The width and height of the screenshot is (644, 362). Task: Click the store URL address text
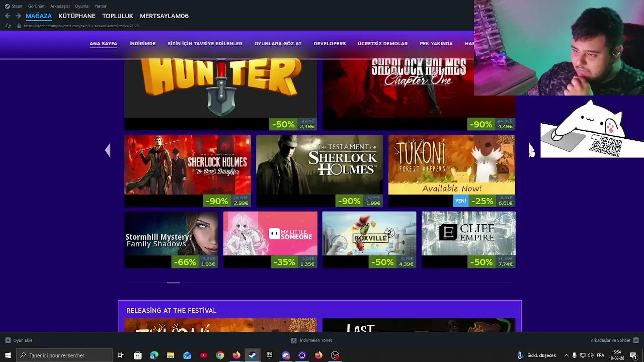(x=81, y=26)
